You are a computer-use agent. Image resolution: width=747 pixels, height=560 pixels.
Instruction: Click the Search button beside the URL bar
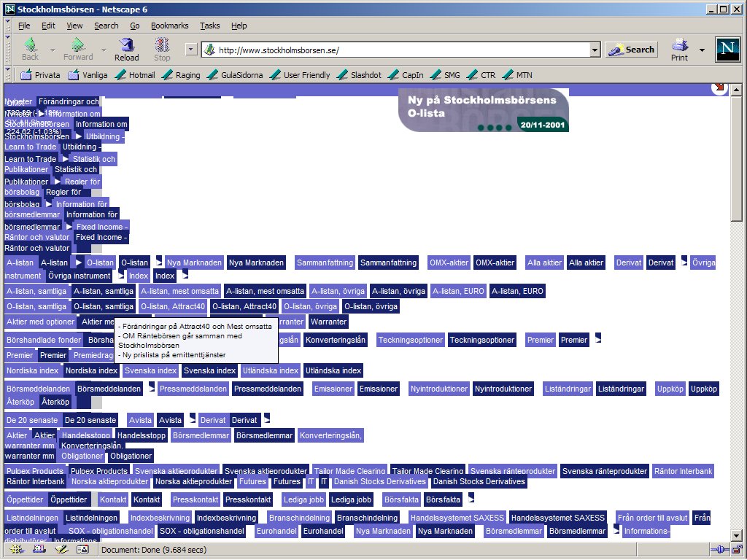pyautogui.click(x=632, y=50)
